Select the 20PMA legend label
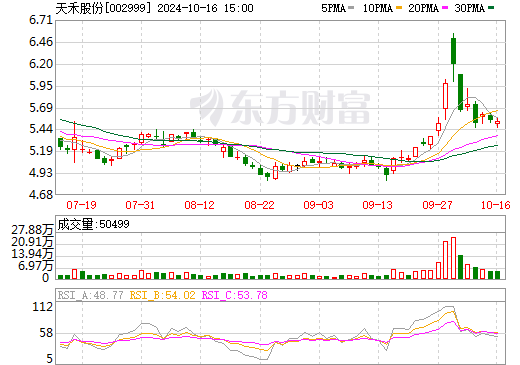 [x=423, y=8]
